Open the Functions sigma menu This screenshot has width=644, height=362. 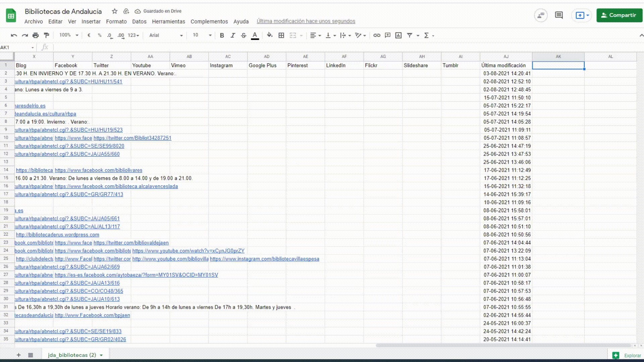(x=429, y=35)
